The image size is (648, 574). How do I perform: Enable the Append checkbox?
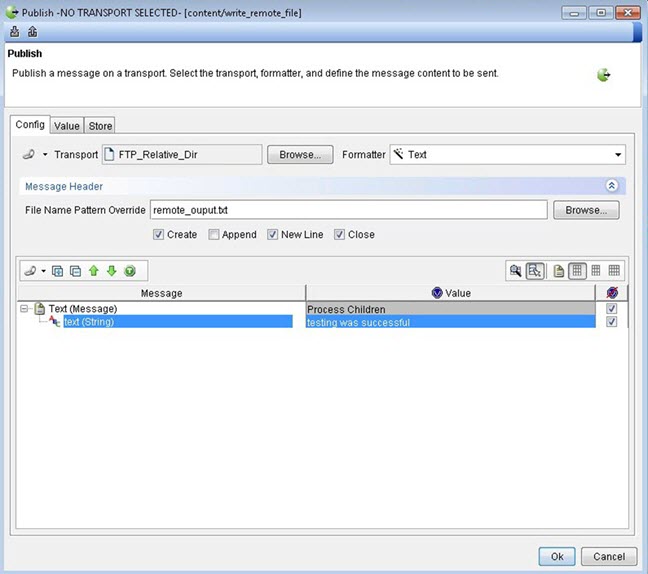(x=213, y=235)
